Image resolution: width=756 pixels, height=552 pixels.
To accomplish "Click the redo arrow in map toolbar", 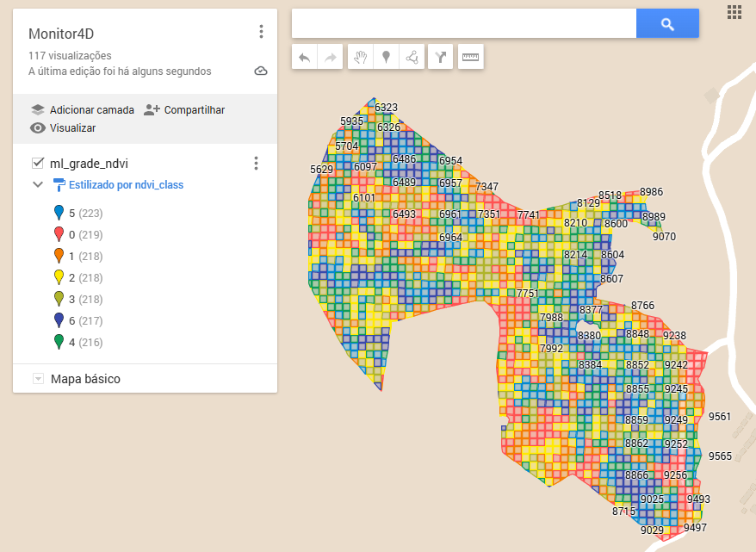I will 330,58.
